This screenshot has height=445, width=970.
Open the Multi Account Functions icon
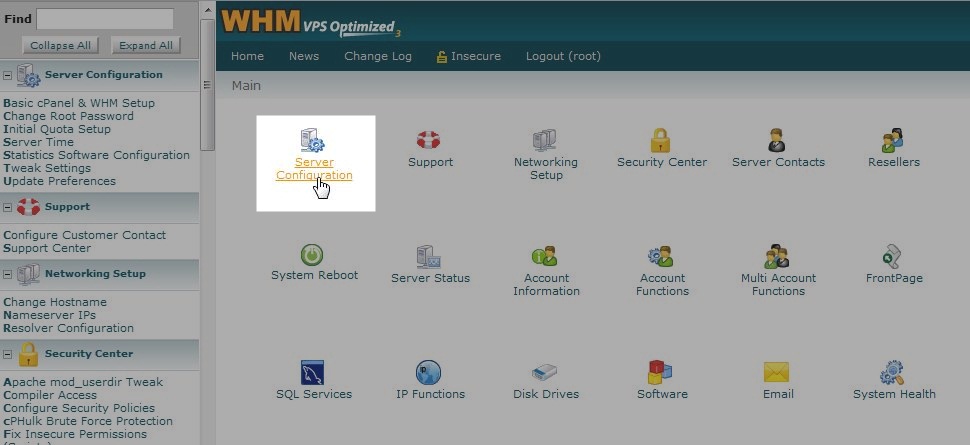(x=776, y=256)
